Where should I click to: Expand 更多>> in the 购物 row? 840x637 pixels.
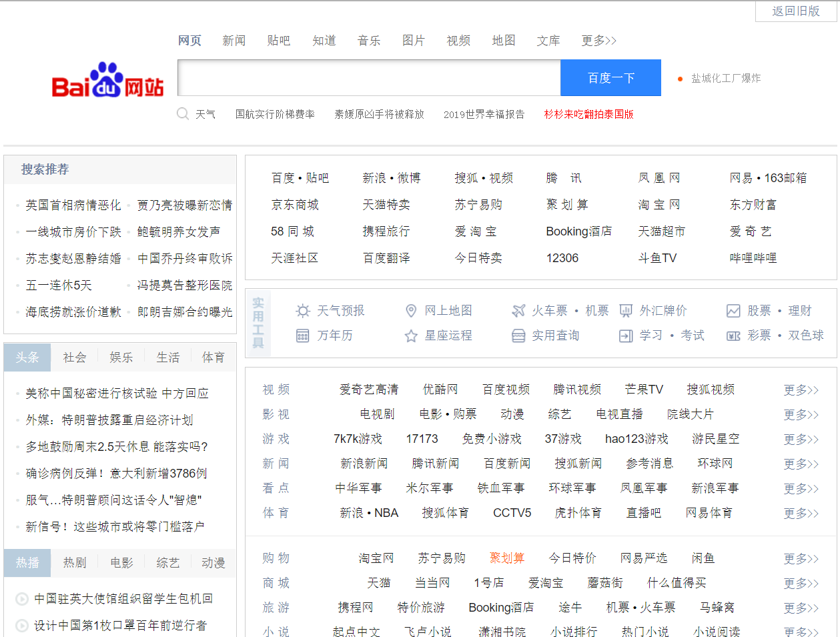point(801,559)
